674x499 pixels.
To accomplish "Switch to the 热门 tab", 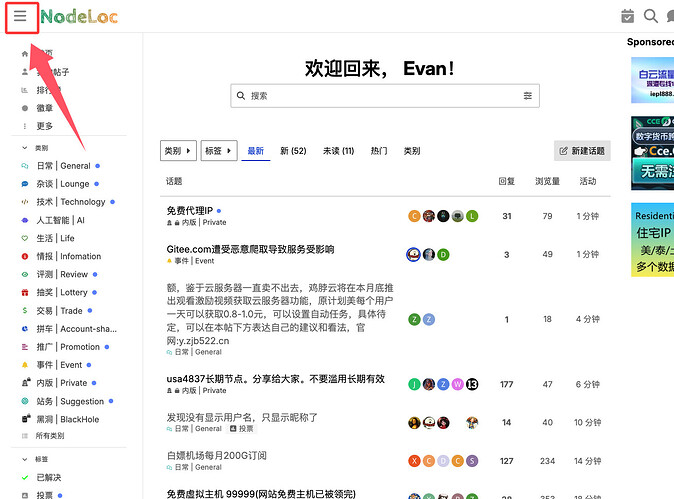I will coord(379,151).
